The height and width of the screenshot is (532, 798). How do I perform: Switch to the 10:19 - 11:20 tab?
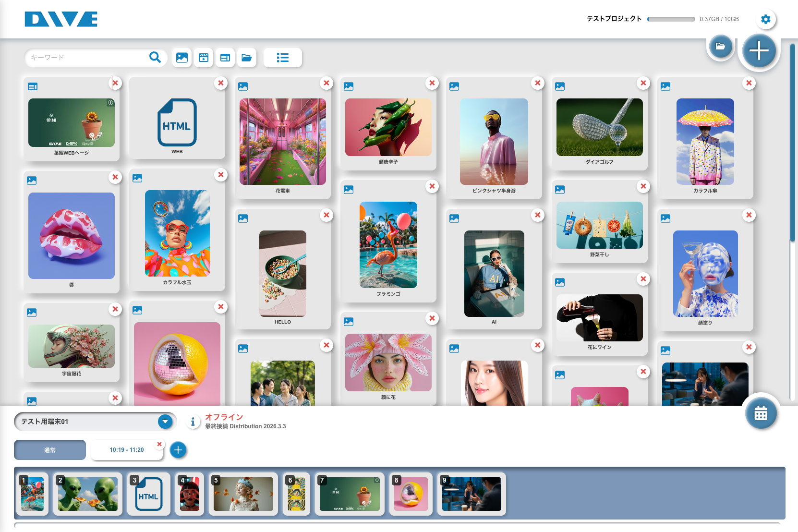(x=127, y=450)
